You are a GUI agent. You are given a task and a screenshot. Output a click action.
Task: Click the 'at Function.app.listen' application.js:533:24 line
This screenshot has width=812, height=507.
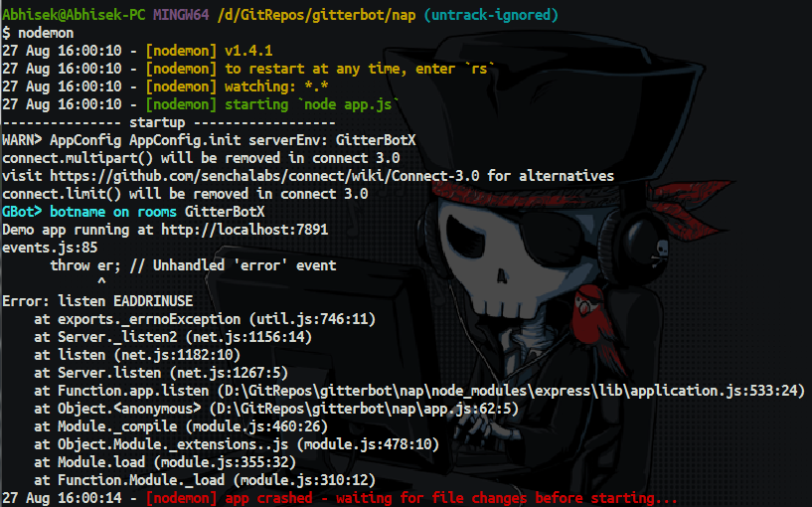click(x=419, y=391)
